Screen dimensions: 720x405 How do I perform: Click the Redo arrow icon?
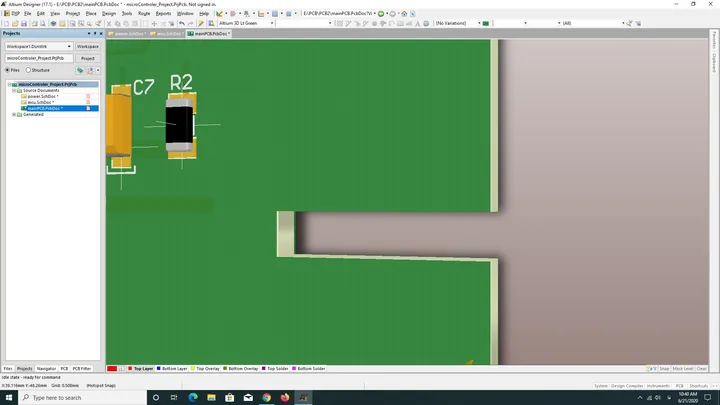[x=191, y=23]
